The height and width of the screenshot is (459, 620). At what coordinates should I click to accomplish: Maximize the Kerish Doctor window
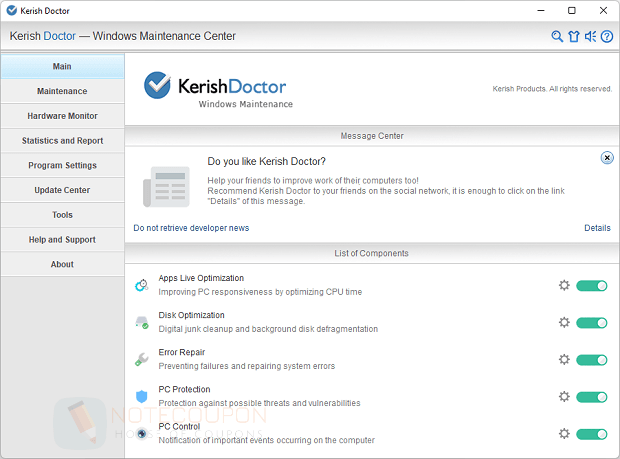point(572,11)
